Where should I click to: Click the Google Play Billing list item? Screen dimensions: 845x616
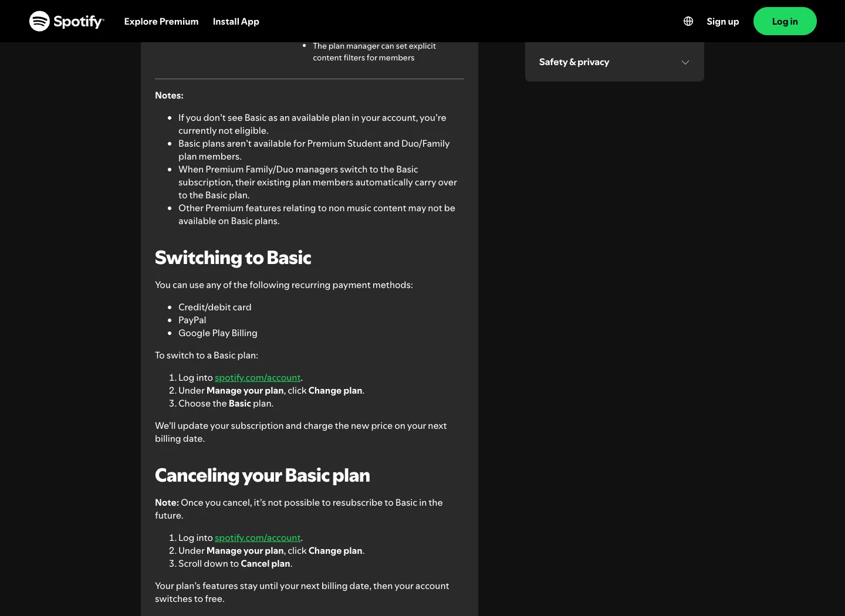(x=218, y=333)
